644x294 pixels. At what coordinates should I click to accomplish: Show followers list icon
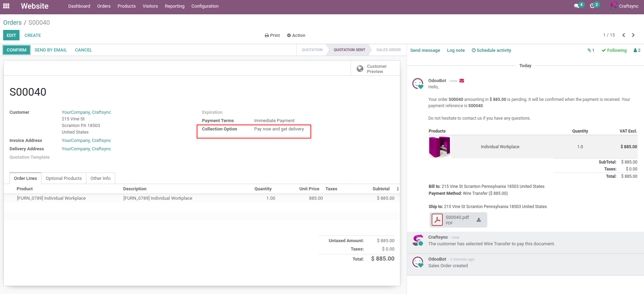coord(637,50)
